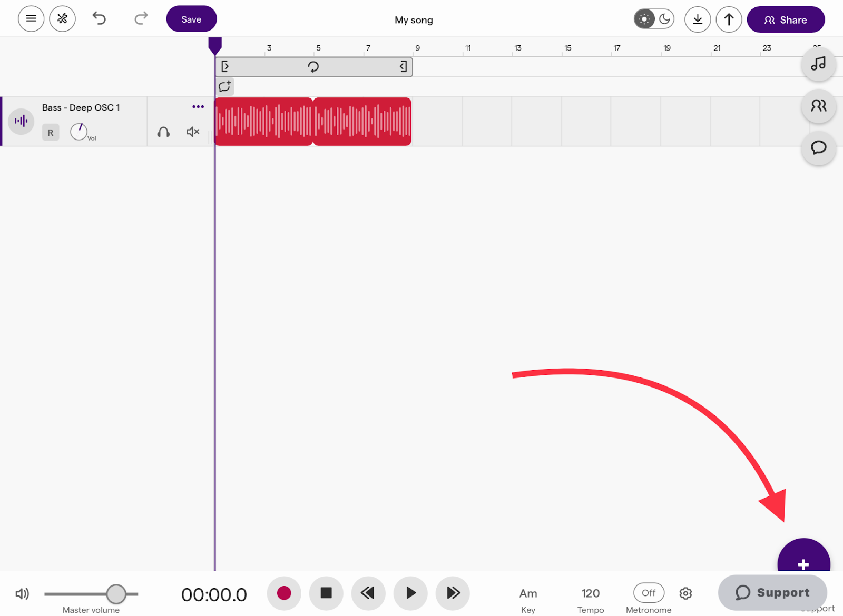Open the chat comments bubble
This screenshot has height=616, width=843.
pyautogui.click(x=818, y=148)
